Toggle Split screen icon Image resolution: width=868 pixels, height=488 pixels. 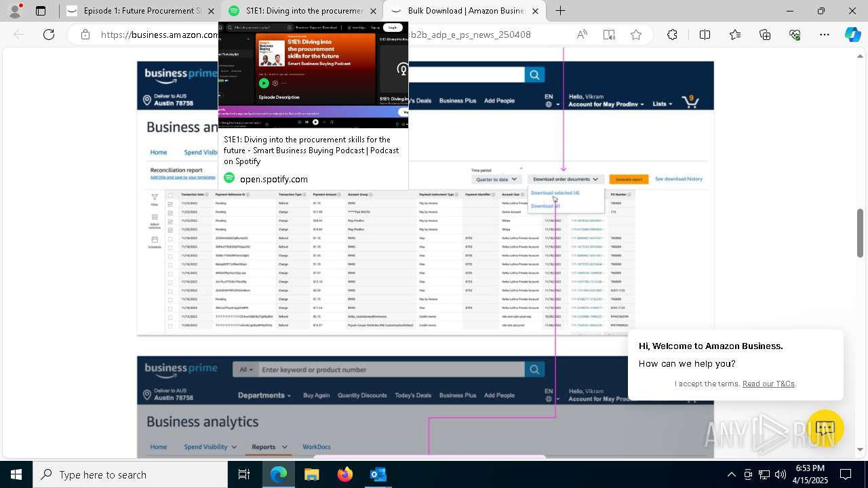[x=705, y=35]
